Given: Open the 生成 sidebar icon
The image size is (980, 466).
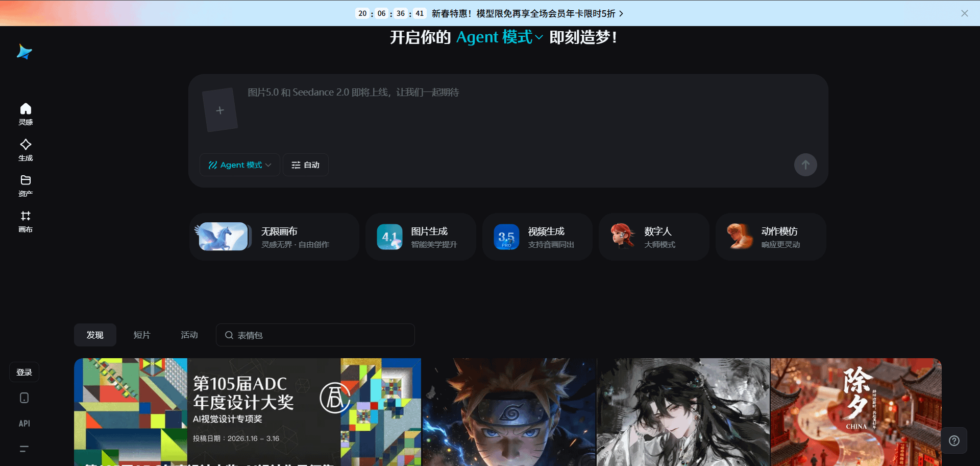Looking at the screenshot, I should pos(26,150).
